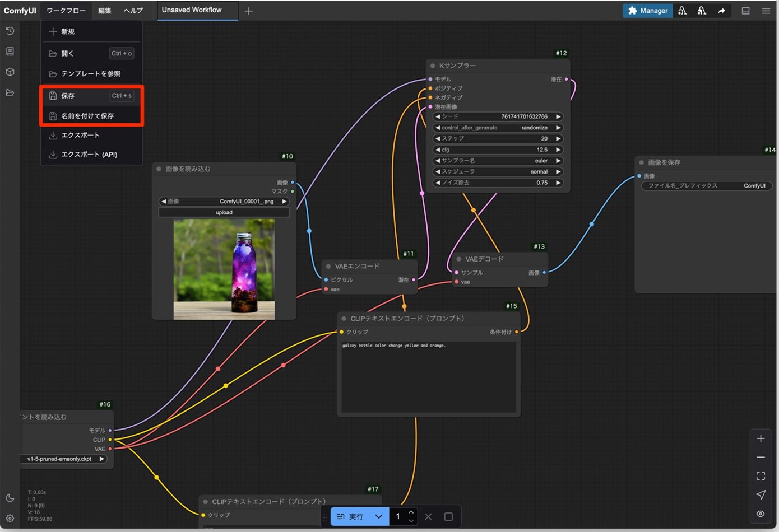The image size is (779, 532).
Task: Open the node library cube icon
Action: (10, 72)
